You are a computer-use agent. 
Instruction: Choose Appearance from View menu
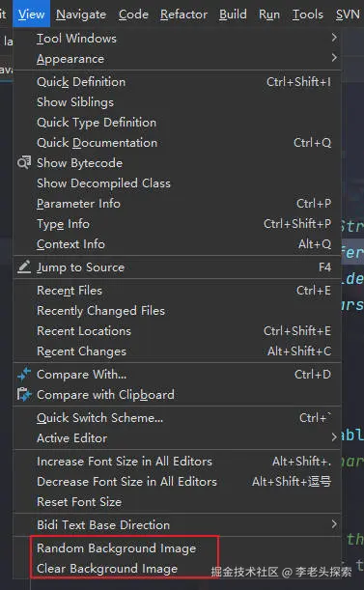click(x=178, y=59)
